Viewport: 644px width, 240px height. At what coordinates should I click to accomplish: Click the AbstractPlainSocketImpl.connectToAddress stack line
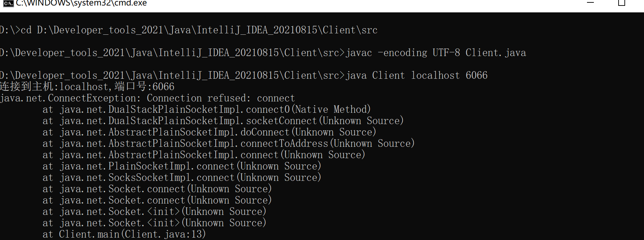click(x=228, y=144)
